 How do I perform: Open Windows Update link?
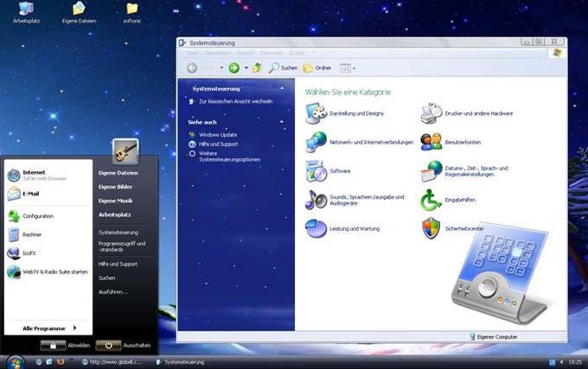coord(218,135)
